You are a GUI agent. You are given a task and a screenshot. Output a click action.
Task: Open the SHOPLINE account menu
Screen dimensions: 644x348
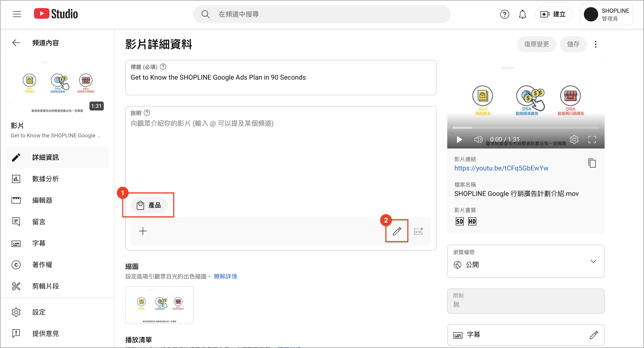[606, 14]
